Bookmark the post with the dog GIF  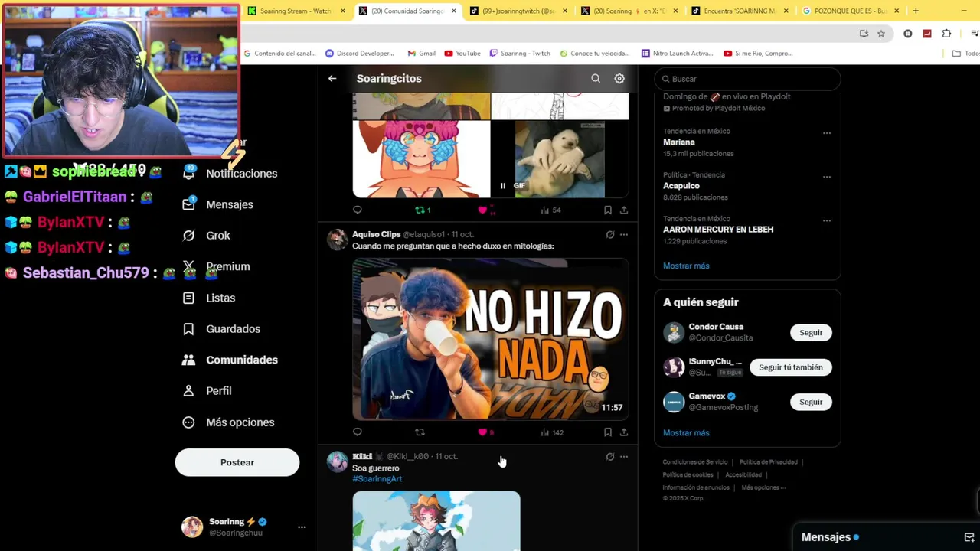click(607, 210)
